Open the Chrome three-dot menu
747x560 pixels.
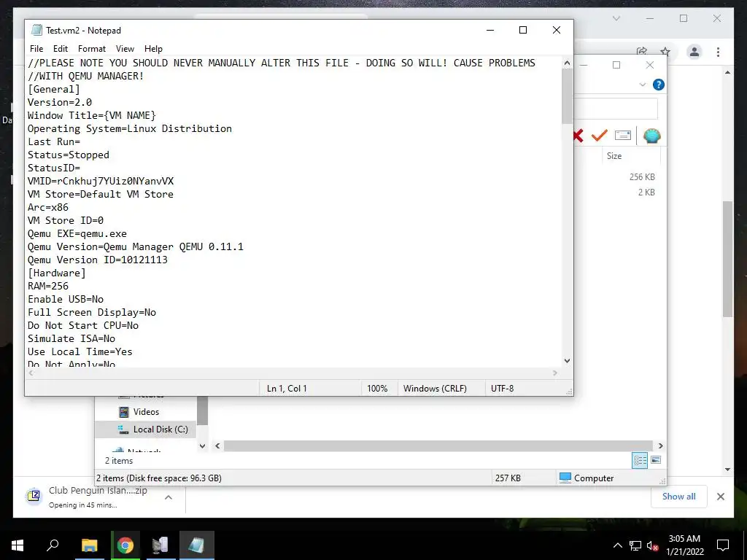718,52
